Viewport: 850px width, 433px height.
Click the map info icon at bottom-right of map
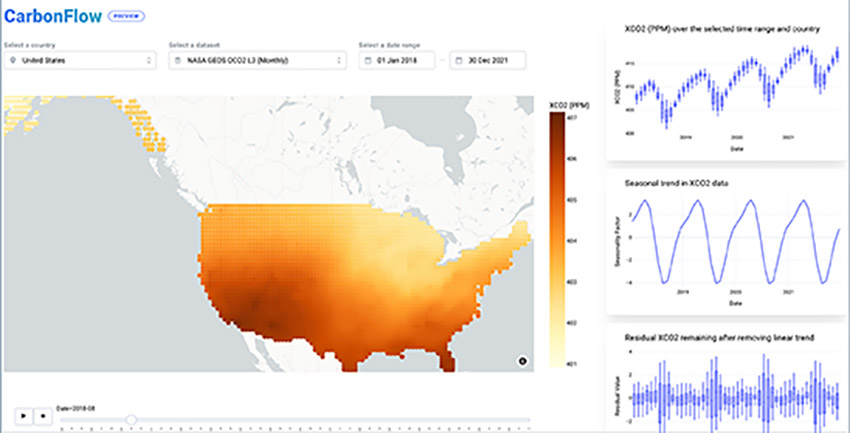pyautogui.click(x=522, y=360)
